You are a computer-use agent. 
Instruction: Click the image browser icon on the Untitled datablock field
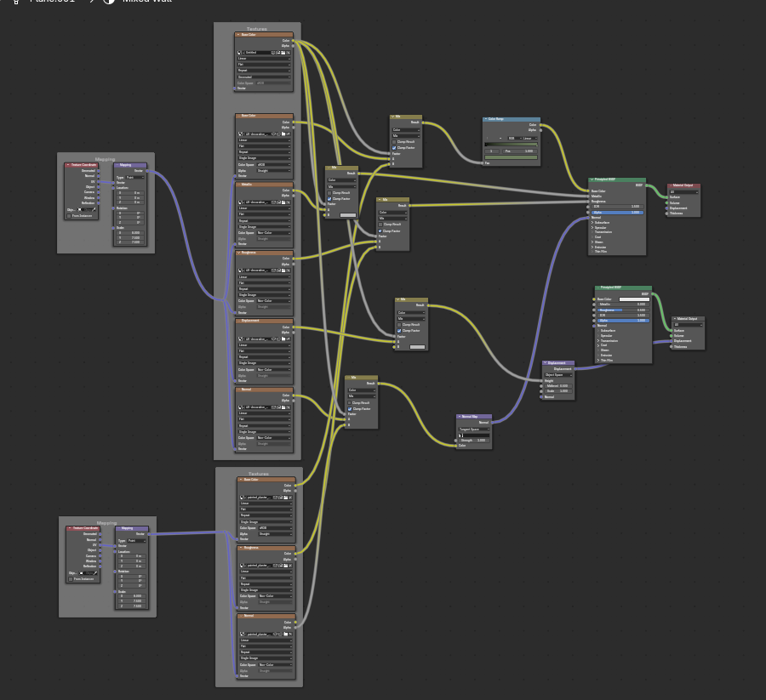pyautogui.click(x=239, y=53)
